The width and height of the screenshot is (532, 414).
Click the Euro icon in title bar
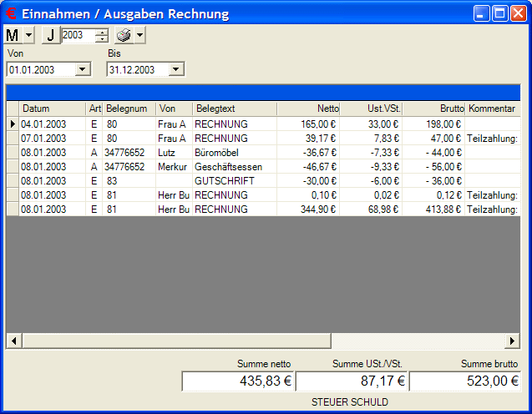(11, 13)
